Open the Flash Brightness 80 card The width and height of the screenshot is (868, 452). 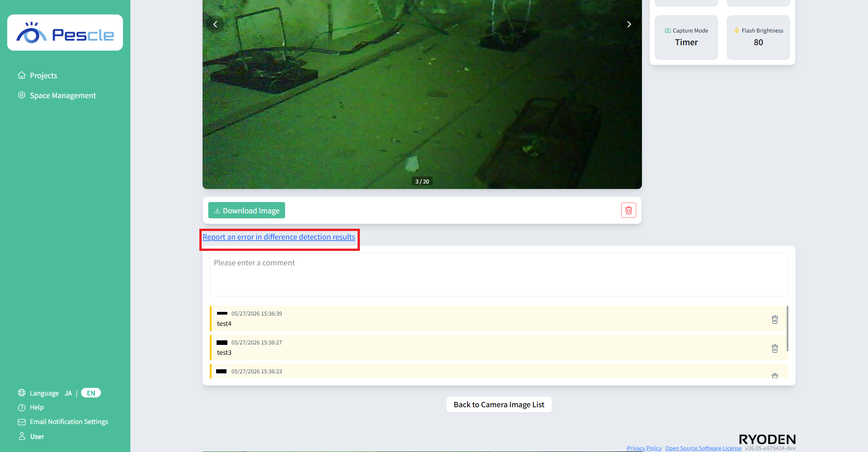coord(758,38)
